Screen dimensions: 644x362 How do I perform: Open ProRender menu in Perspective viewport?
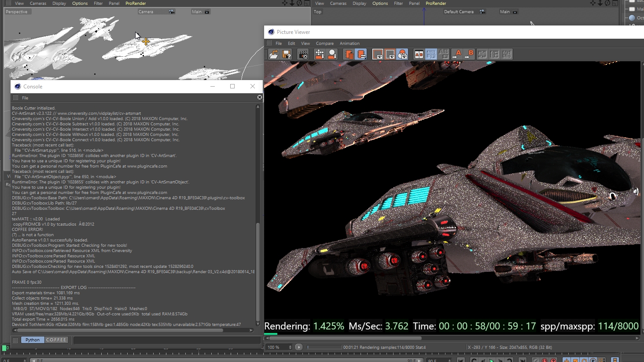pos(136,4)
